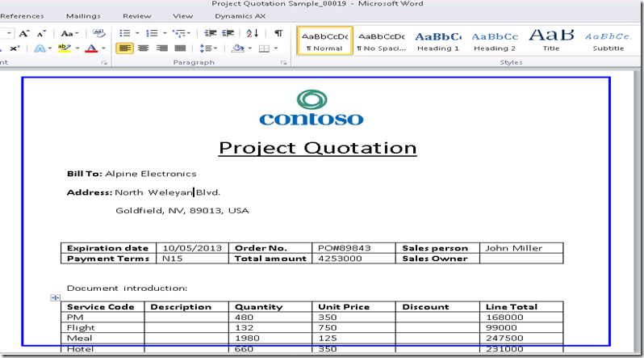Toggle center alignment
The height and width of the screenshot is (358, 644).
143,48
